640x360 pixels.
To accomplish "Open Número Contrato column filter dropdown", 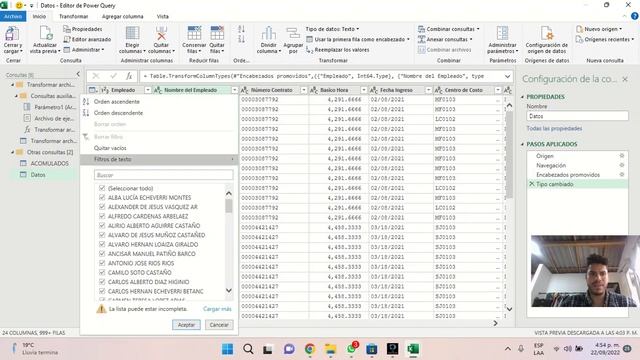I will pos(304,90).
